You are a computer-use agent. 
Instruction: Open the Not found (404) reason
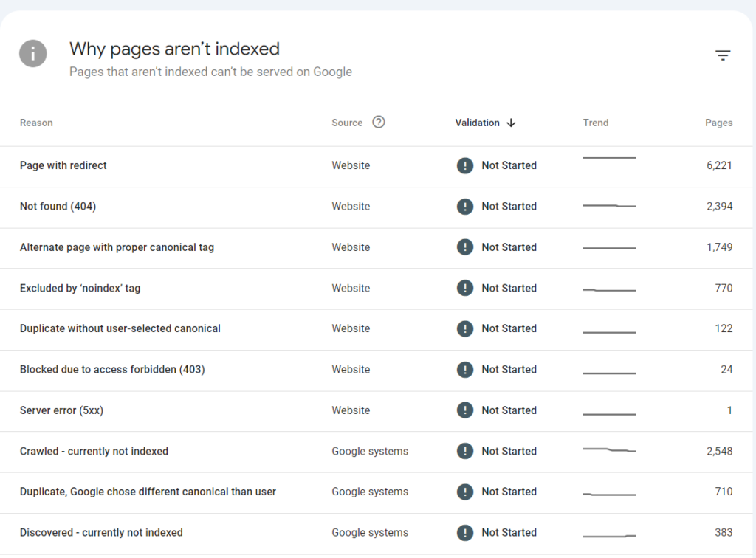(58, 206)
